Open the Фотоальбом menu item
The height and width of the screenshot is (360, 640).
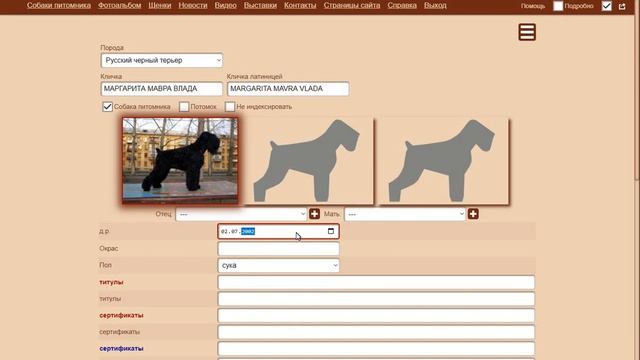[120, 5]
